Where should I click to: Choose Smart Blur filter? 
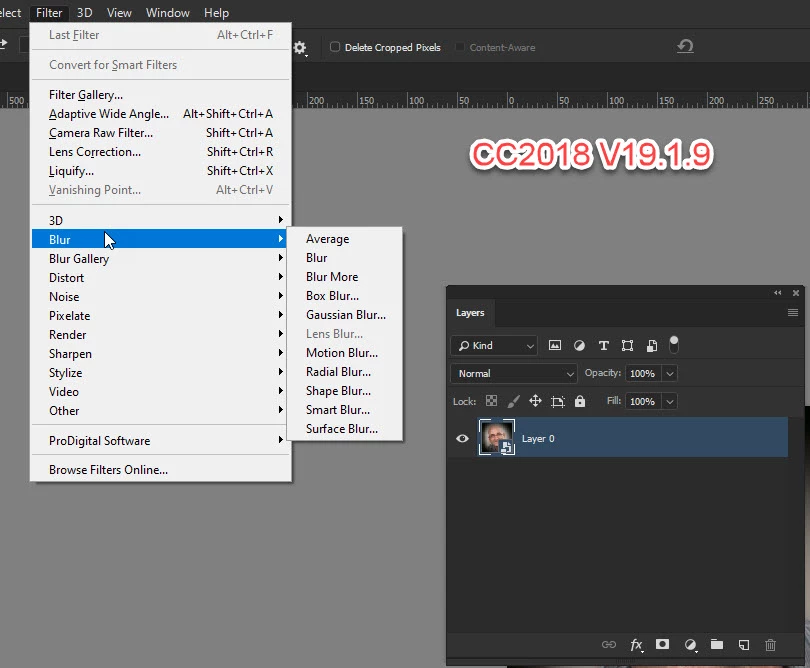345,409
